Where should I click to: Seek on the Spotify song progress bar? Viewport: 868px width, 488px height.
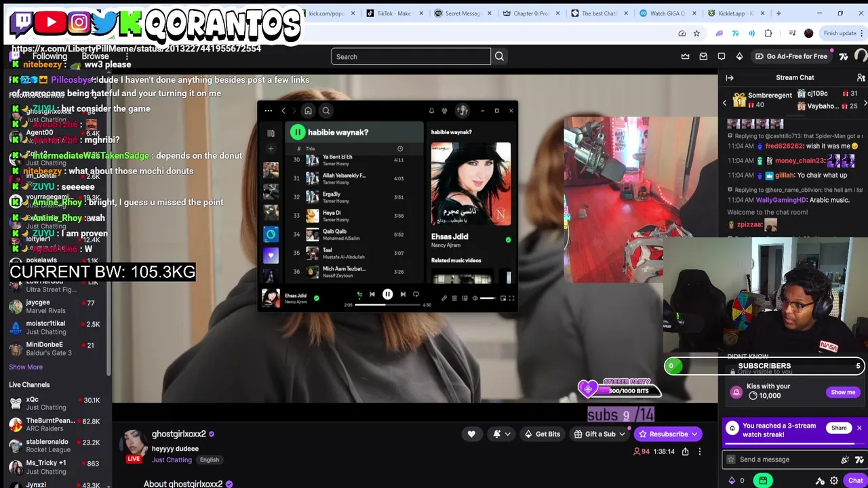pos(389,305)
